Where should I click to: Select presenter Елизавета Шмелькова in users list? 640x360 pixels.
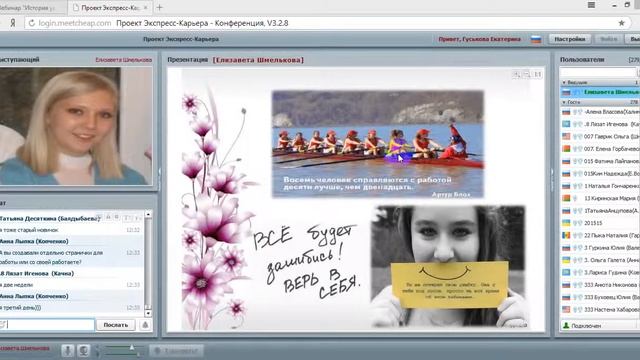tap(600, 92)
